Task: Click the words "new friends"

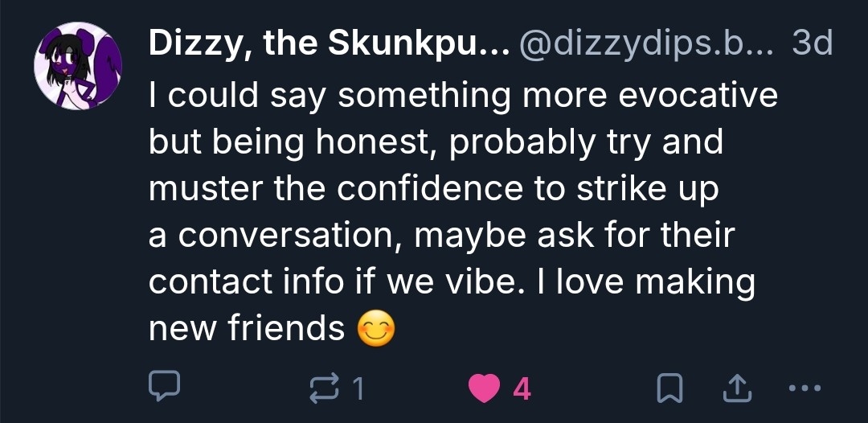Action: [247, 328]
